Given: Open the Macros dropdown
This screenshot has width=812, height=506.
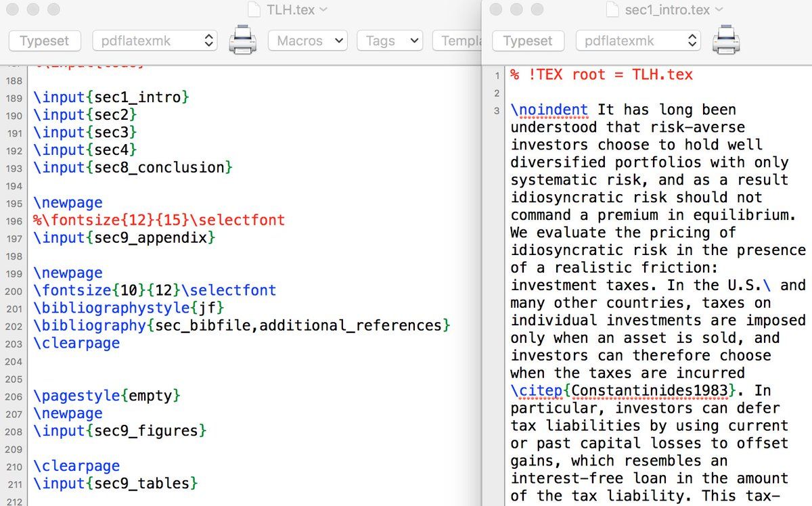Looking at the screenshot, I should point(307,41).
